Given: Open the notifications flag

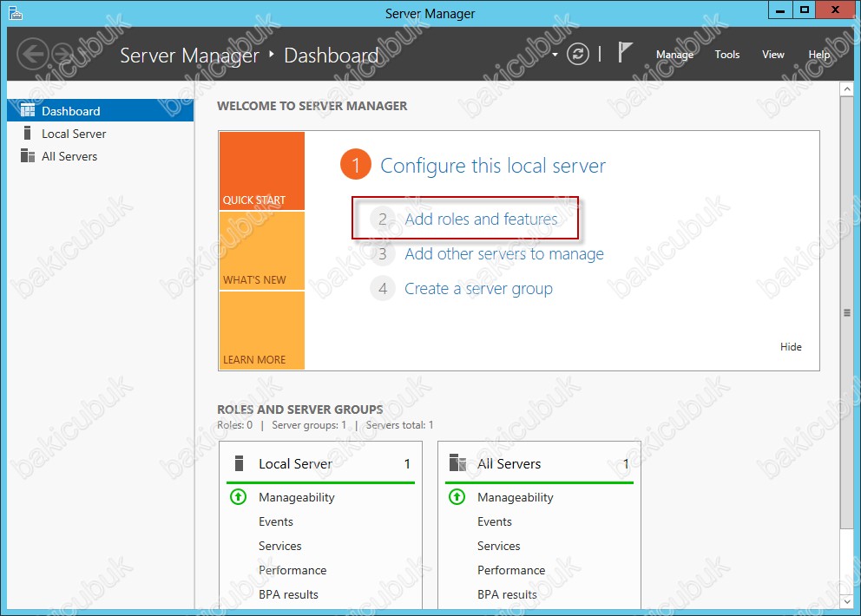Looking at the screenshot, I should pos(625,53).
